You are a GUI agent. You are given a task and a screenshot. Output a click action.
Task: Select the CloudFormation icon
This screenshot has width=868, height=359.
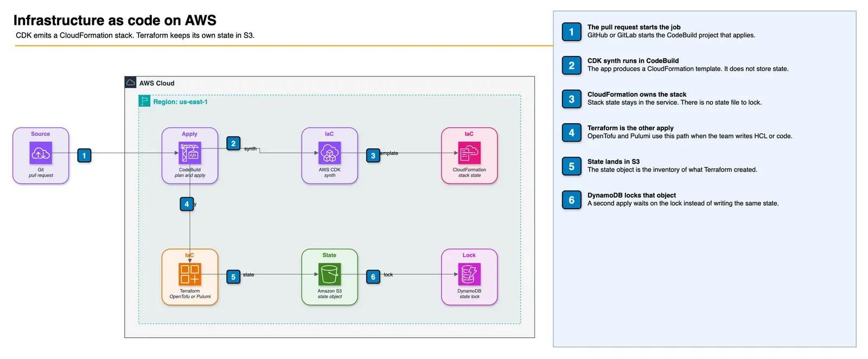469,153
